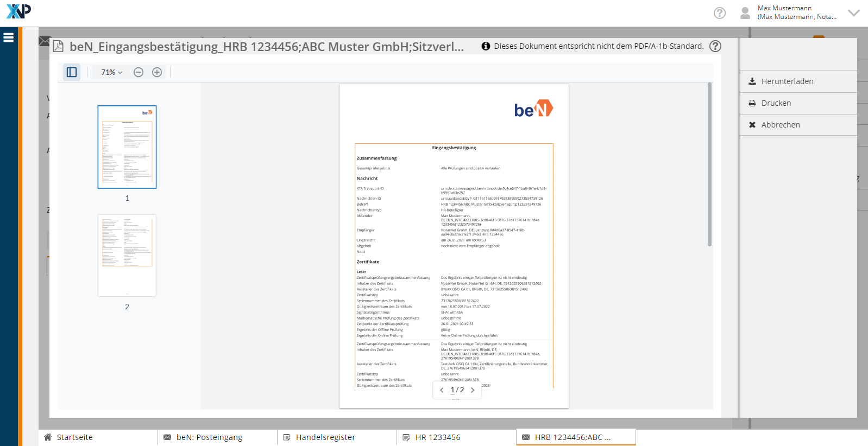Open the help question mark icon in the header

tap(720, 13)
